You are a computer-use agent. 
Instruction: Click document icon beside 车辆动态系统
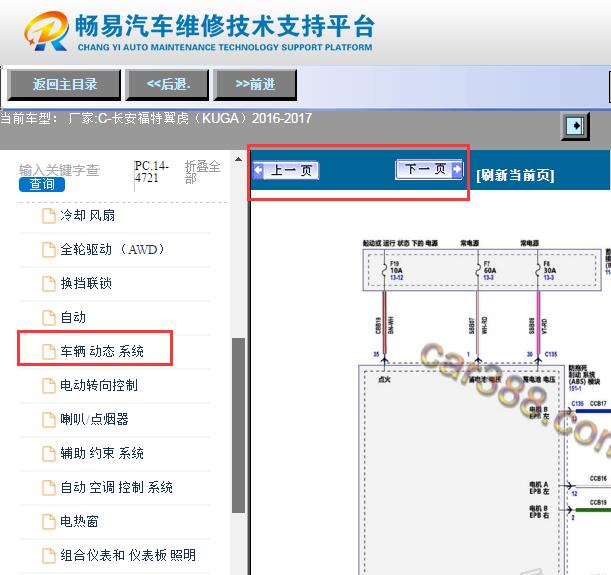point(49,352)
